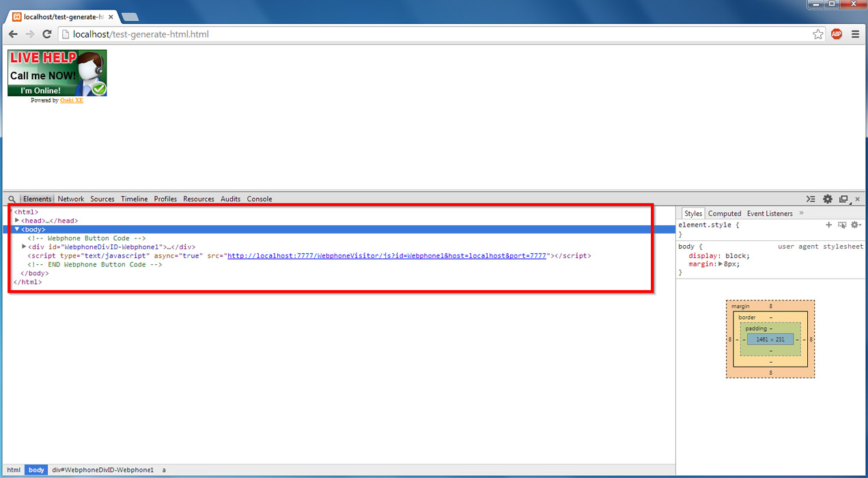Switch to the Elements panel
Viewport: 868px width, 478px height.
pyautogui.click(x=38, y=199)
